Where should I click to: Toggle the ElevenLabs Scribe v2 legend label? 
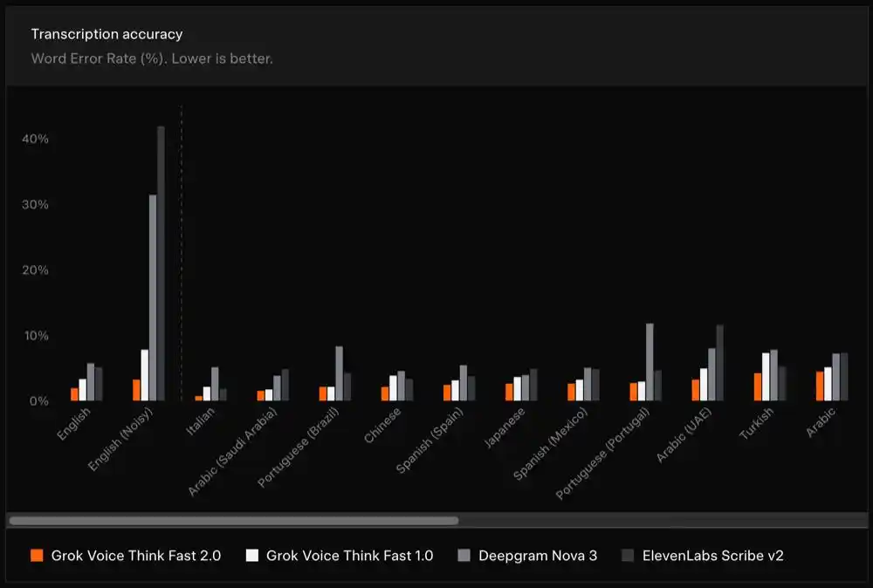tap(712, 556)
